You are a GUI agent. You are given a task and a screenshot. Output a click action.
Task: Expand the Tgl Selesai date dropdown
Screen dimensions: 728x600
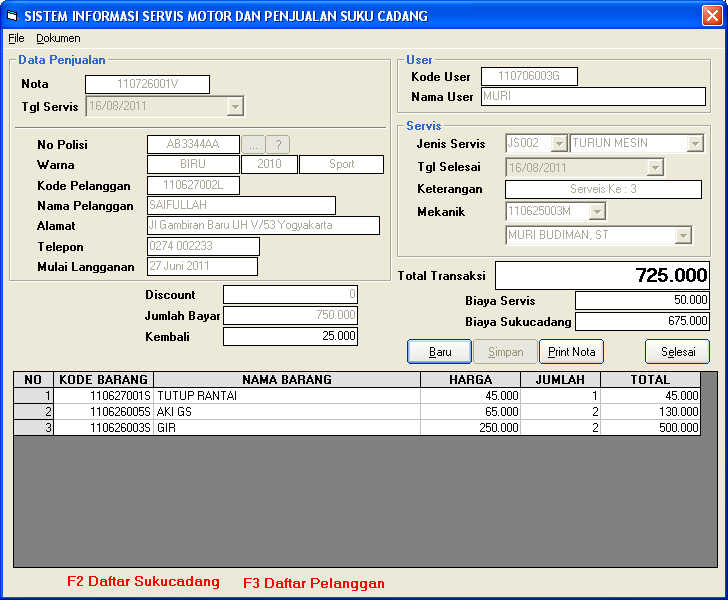click(655, 167)
